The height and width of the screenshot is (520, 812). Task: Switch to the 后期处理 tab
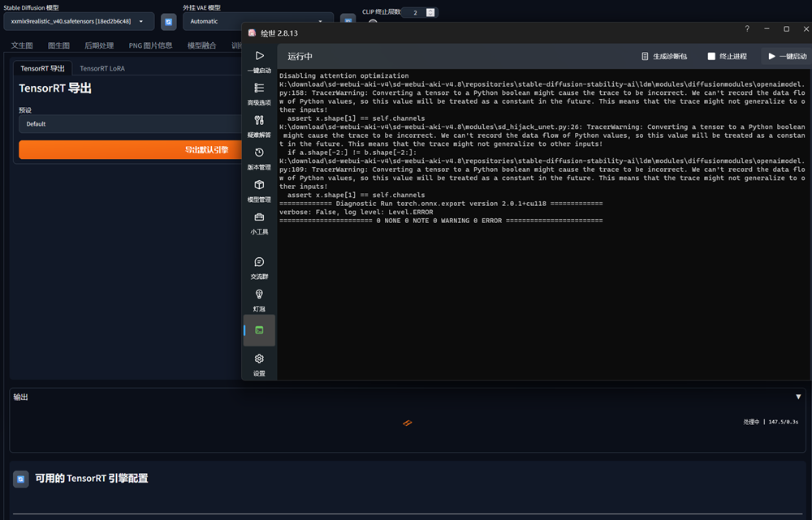99,45
